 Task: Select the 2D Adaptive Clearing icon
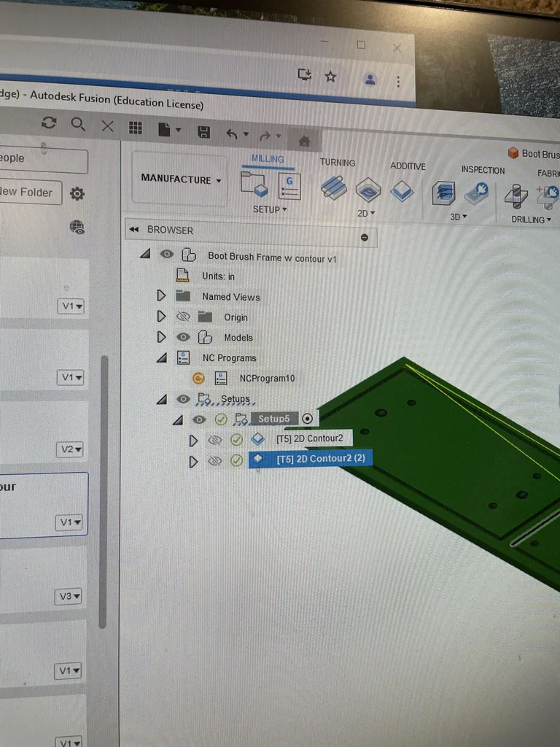click(334, 188)
